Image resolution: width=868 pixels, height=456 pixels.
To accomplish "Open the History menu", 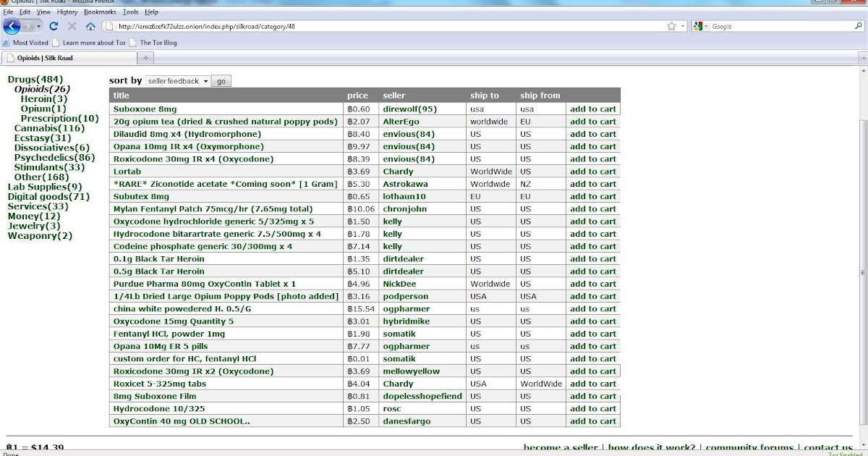I will 67,12.
